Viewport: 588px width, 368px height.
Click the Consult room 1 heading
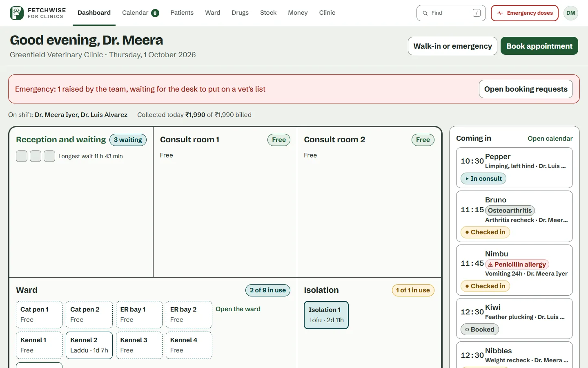click(189, 139)
